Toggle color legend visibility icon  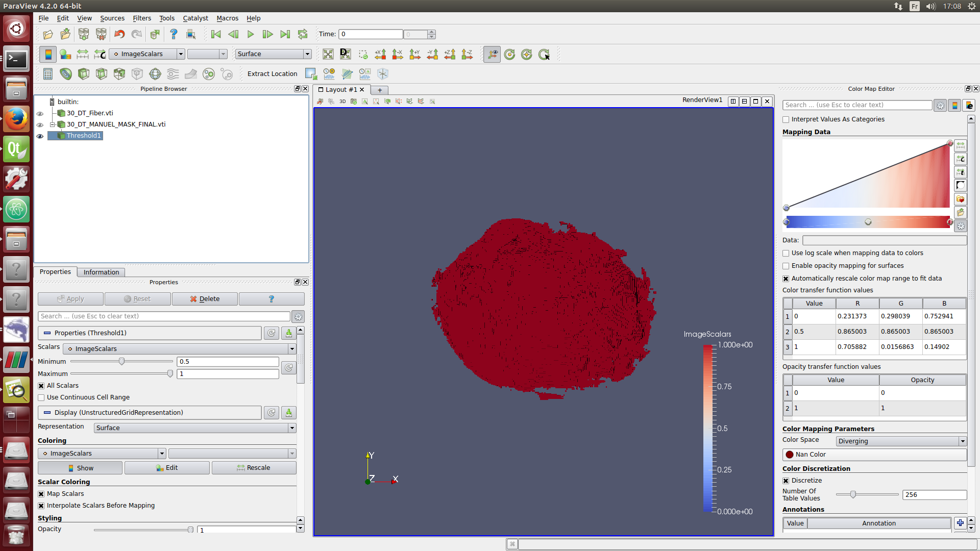pos(48,54)
